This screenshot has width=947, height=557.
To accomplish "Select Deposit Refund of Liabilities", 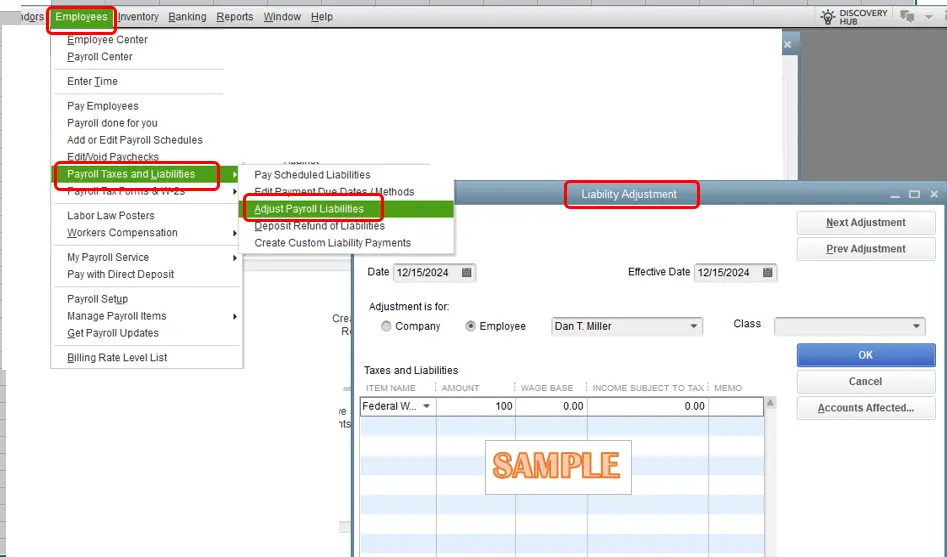I will click(319, 226).
